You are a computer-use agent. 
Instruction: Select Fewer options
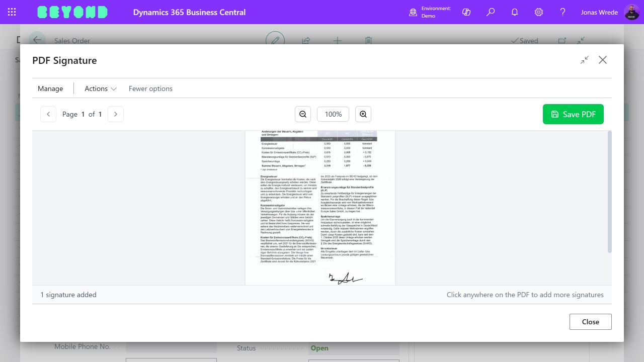150,88
